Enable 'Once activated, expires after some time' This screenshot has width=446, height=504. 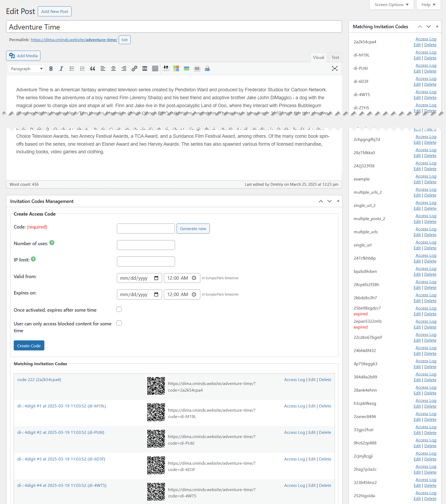click(x=119, y=310)
